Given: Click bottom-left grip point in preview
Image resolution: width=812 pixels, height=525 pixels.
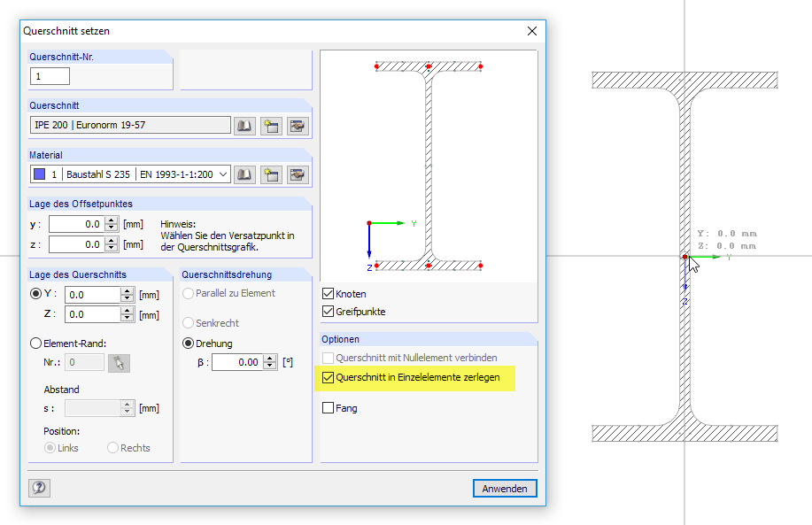Looking at the screenshot, I should coord(376,266).
